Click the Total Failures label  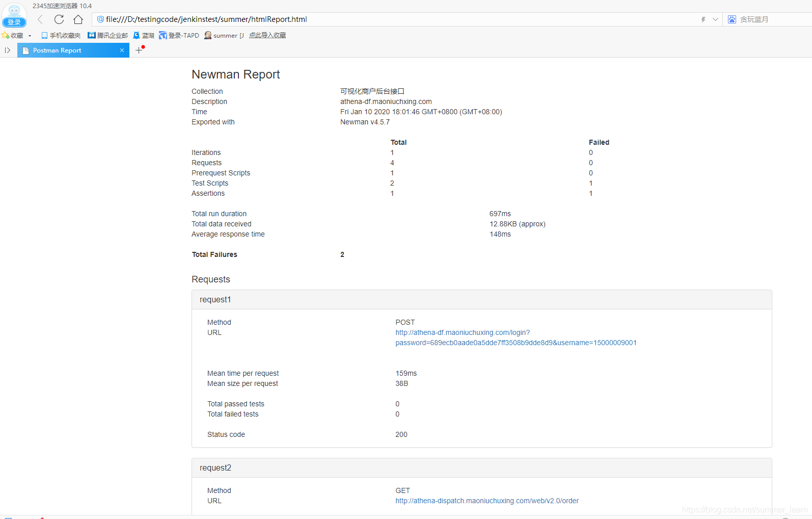(214, 254)
